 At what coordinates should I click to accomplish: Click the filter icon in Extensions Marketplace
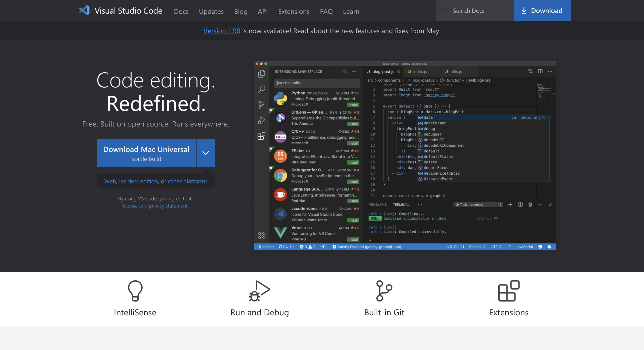coord(344,72)
